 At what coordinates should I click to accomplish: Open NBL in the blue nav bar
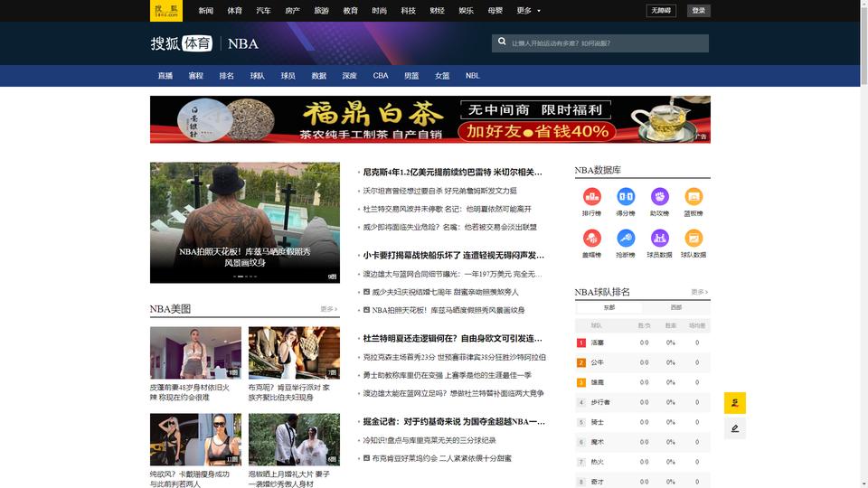click(472, 76)
